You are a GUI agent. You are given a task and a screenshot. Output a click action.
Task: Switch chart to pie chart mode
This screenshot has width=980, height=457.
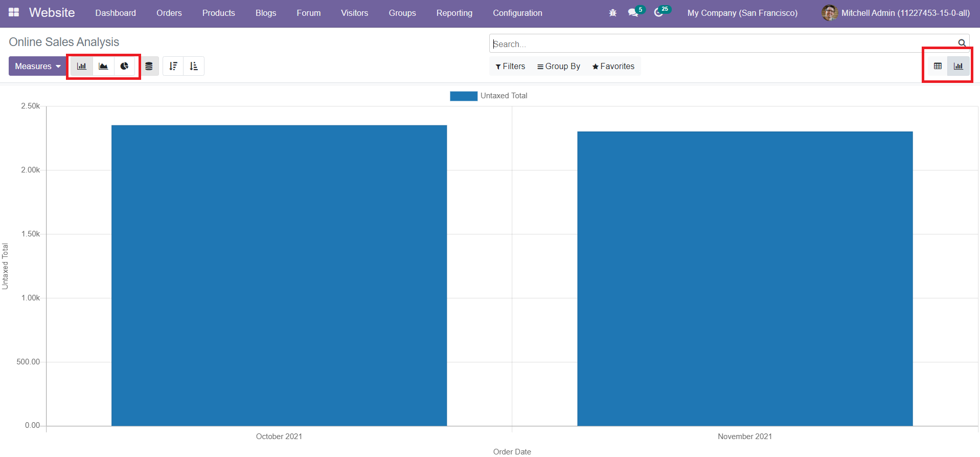(x=124, y=66)
